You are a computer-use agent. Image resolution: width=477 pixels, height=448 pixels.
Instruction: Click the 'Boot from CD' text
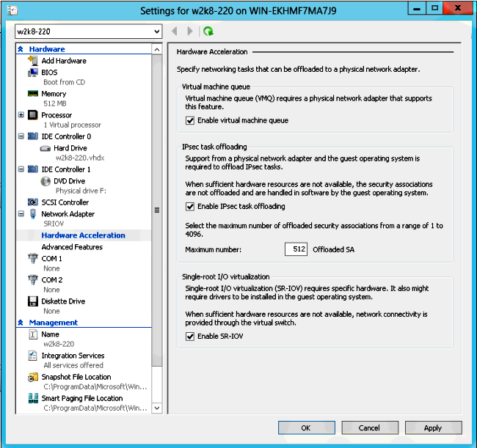64,82
